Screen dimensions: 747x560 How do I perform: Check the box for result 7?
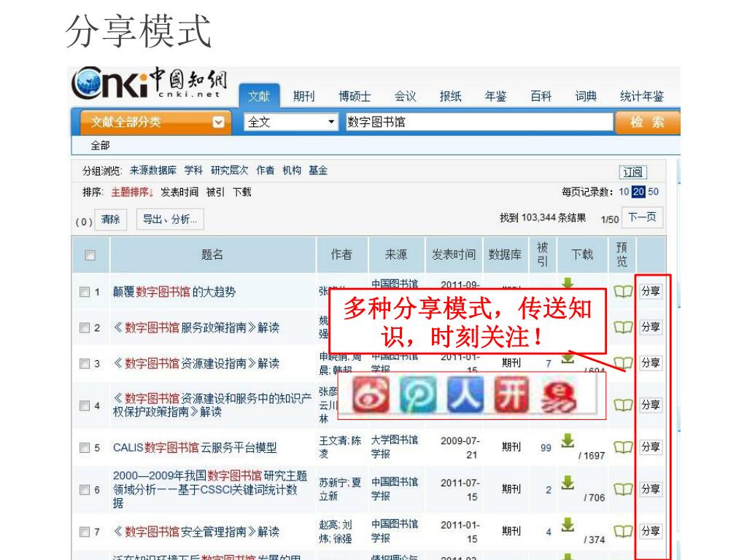click(x=85, y=532)
